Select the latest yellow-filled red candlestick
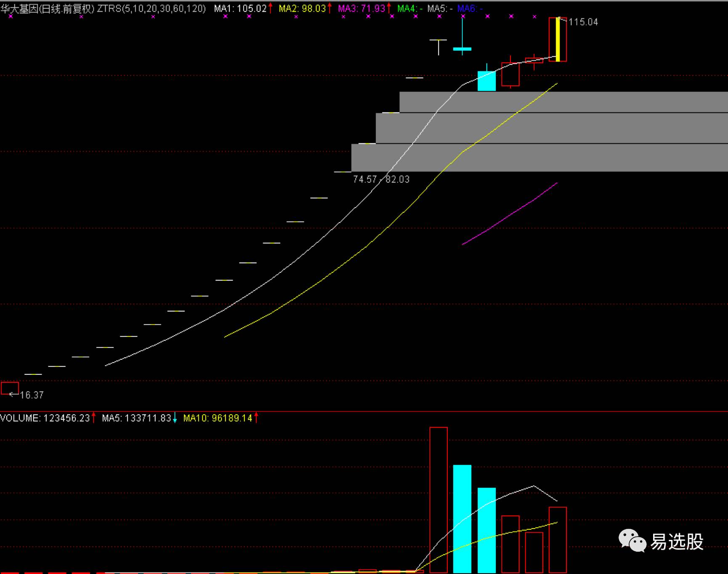This screenshot has width=728, height=574. (x=558, y=40)
